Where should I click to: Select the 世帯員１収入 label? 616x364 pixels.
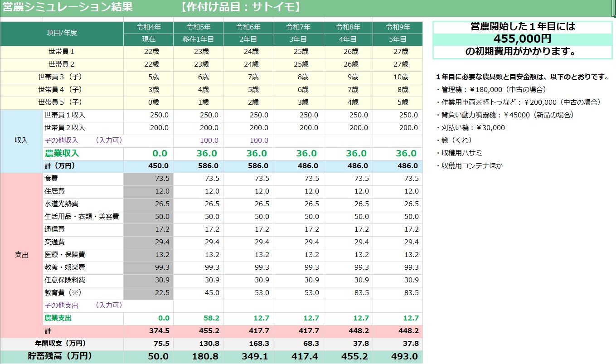[x=83, y=115]
